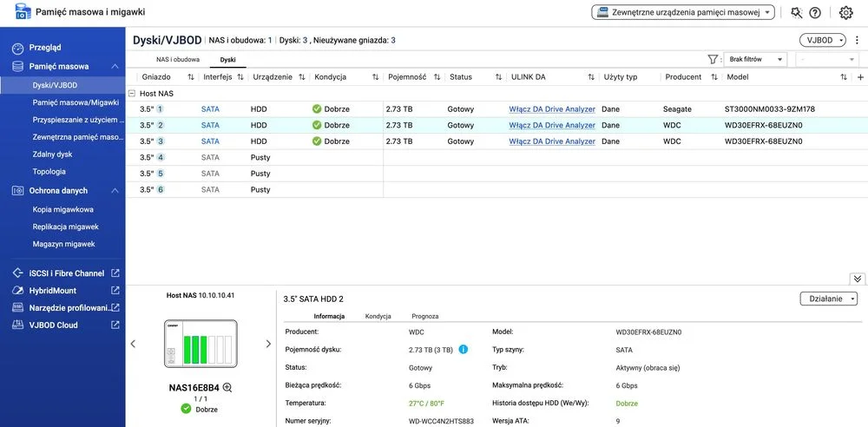Click Włącz DA Drive Analyzer for slot 3
This screenshot has width=868, height=427.
coord(552,141)
